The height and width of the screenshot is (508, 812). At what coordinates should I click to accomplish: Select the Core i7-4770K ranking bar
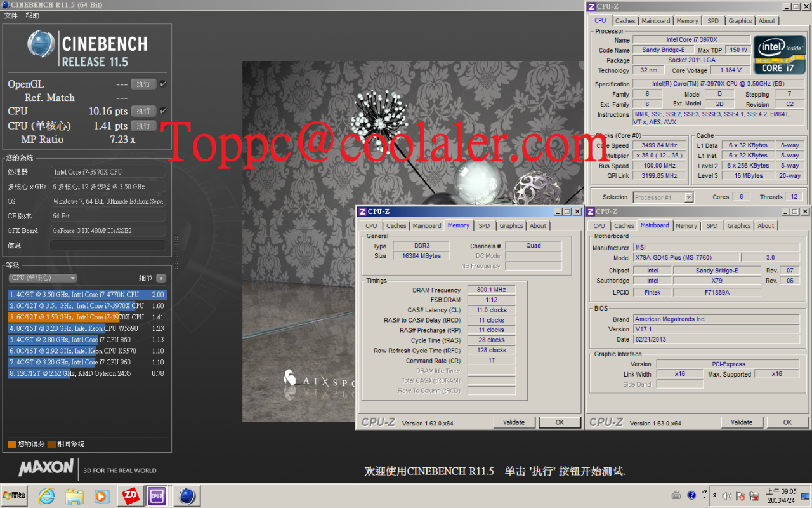coord(87,295)
